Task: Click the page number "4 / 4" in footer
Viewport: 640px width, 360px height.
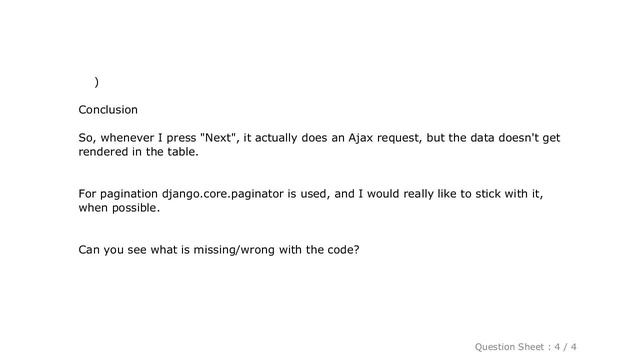Action: [x=565, y=347]
